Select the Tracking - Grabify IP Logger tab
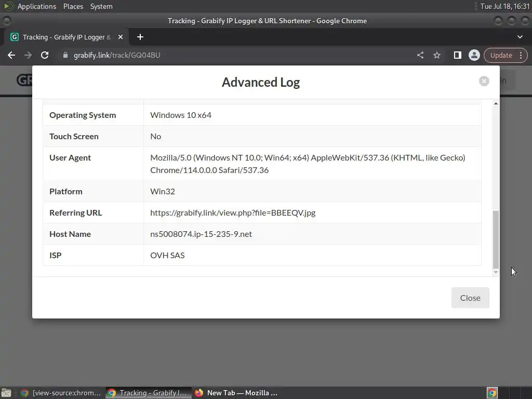532x399 pixels. click(66, 37)
